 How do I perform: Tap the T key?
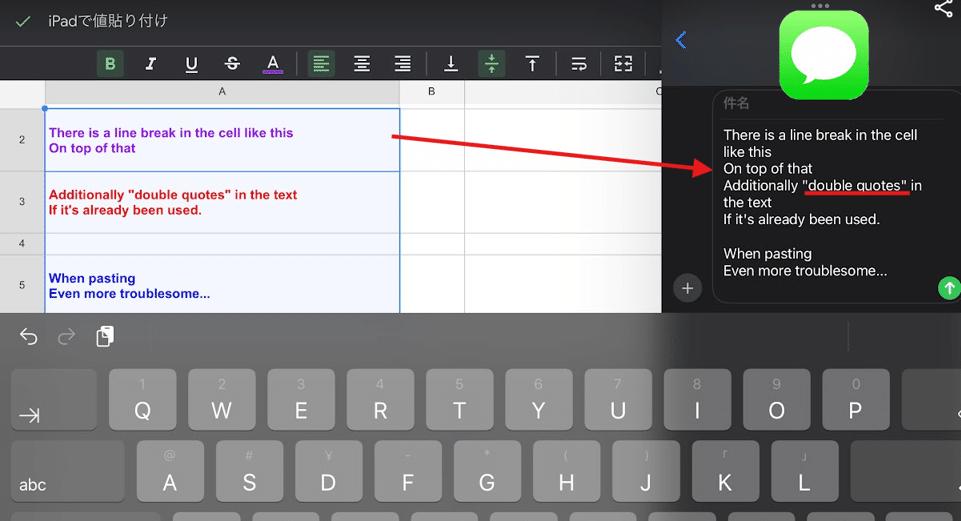pyautogui.click(x=460, y=400)
